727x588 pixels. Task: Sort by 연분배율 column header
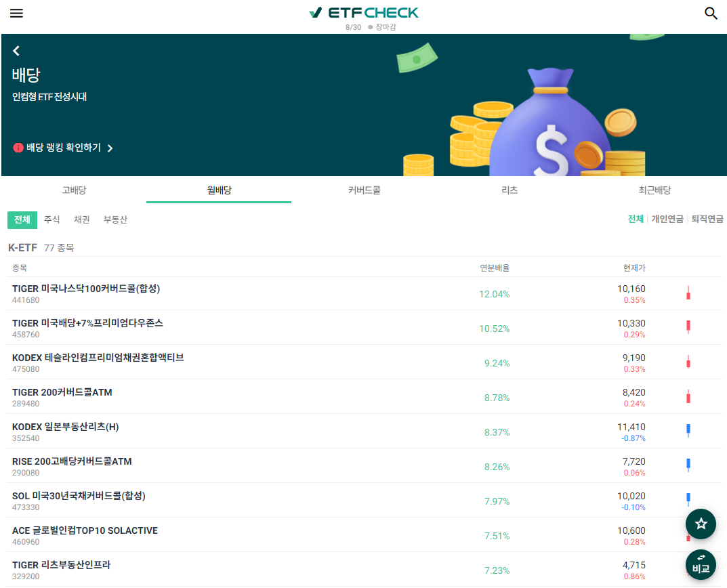point(494,268)
